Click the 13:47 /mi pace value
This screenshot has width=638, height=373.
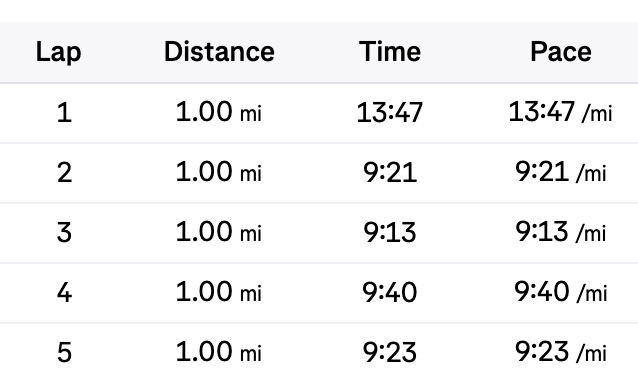(561, 112)
